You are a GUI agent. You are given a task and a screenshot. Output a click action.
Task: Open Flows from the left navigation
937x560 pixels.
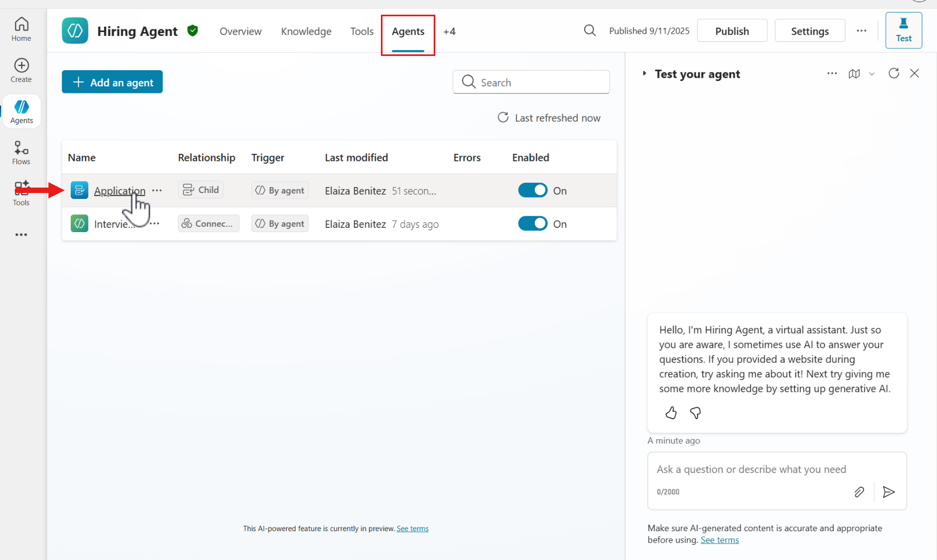click(x=21, y=153)
